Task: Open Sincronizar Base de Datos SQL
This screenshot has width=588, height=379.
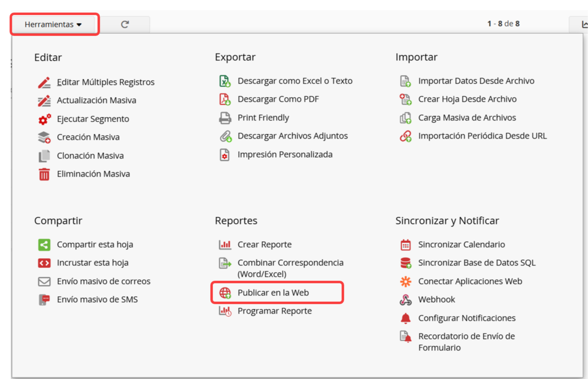Action: 477,263
